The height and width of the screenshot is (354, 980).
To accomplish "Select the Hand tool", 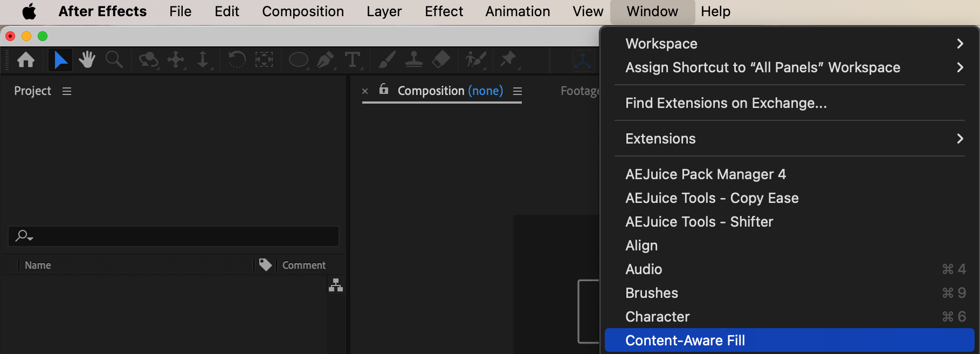I will 87,59.
